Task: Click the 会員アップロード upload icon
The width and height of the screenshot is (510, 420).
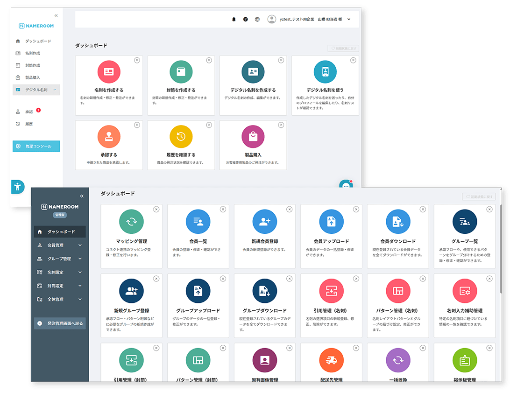Action: click(331, 222)
